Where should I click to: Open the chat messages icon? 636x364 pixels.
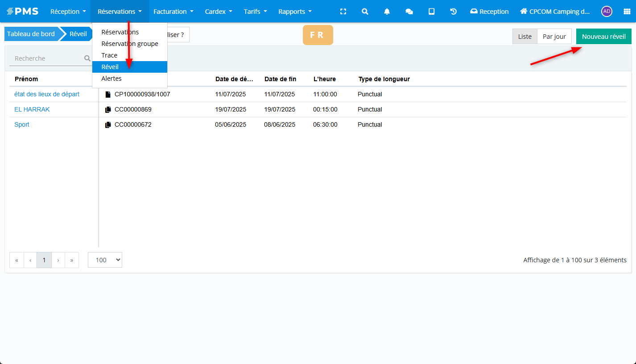tap(409, 12)
